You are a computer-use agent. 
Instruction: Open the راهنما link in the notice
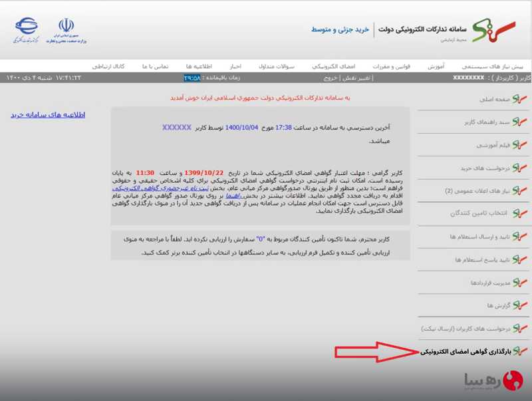(x=233, y=196)
